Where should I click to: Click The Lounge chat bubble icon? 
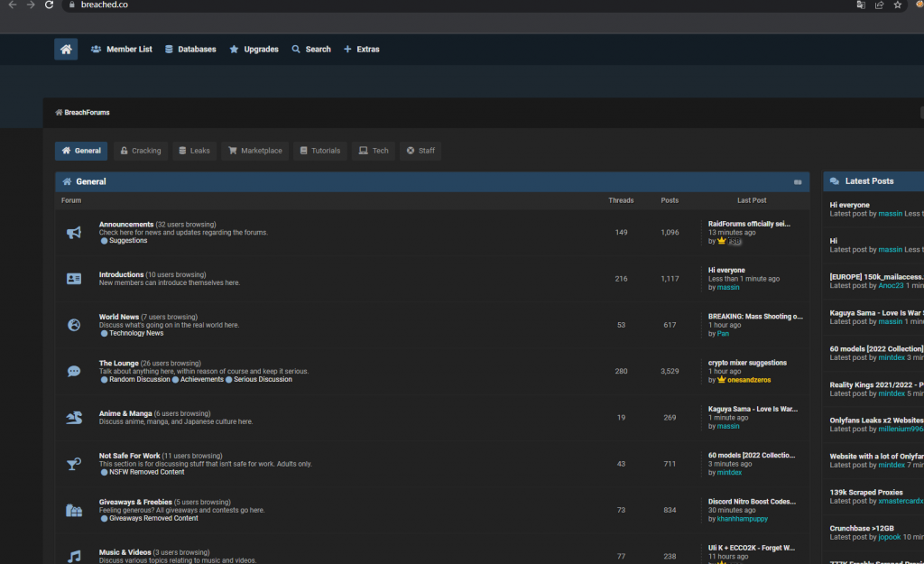pos(74,371)
